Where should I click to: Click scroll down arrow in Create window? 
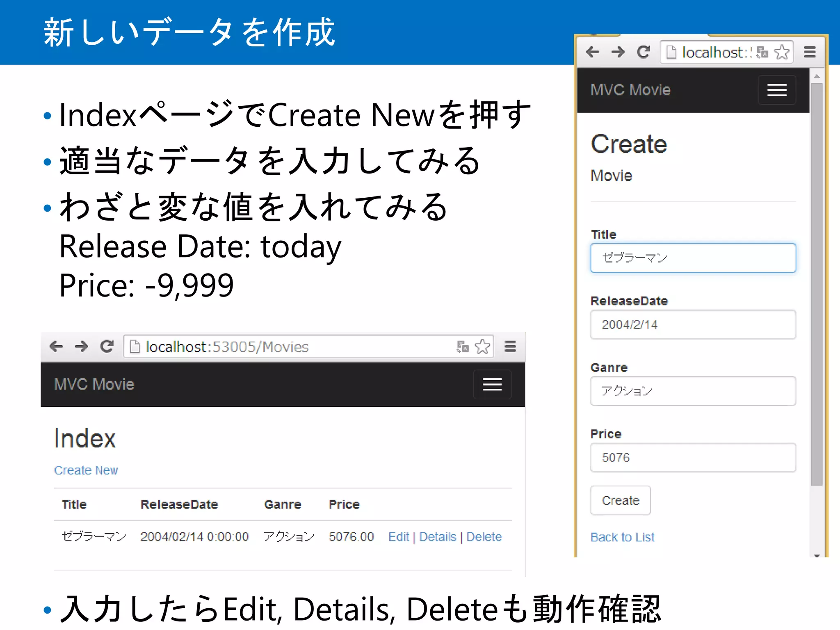pos(817,556)
